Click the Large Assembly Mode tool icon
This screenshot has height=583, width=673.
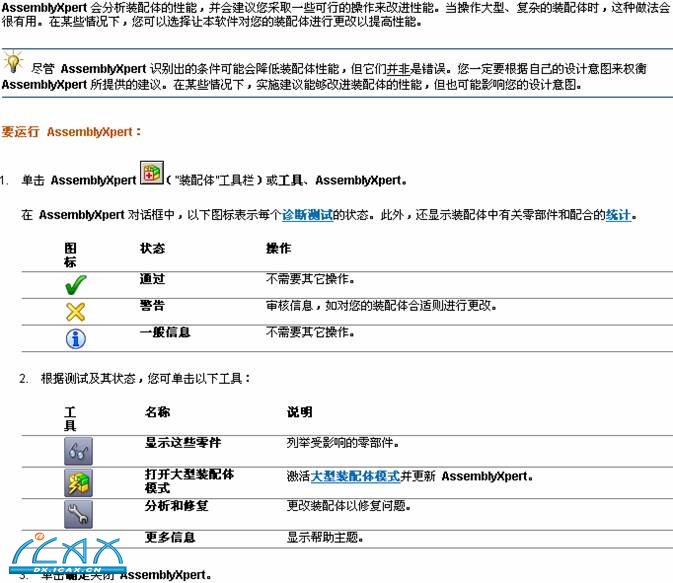pos(78,483)
